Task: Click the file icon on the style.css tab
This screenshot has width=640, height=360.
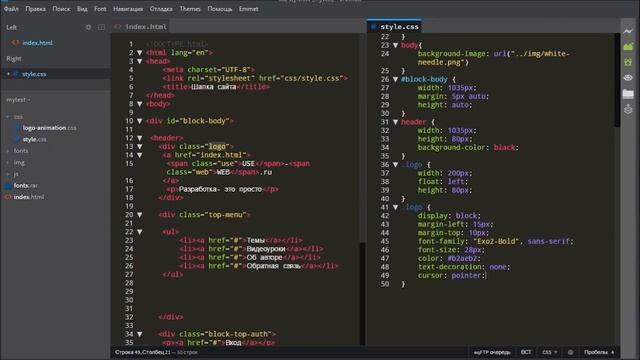Action: [x=373, y=27]
